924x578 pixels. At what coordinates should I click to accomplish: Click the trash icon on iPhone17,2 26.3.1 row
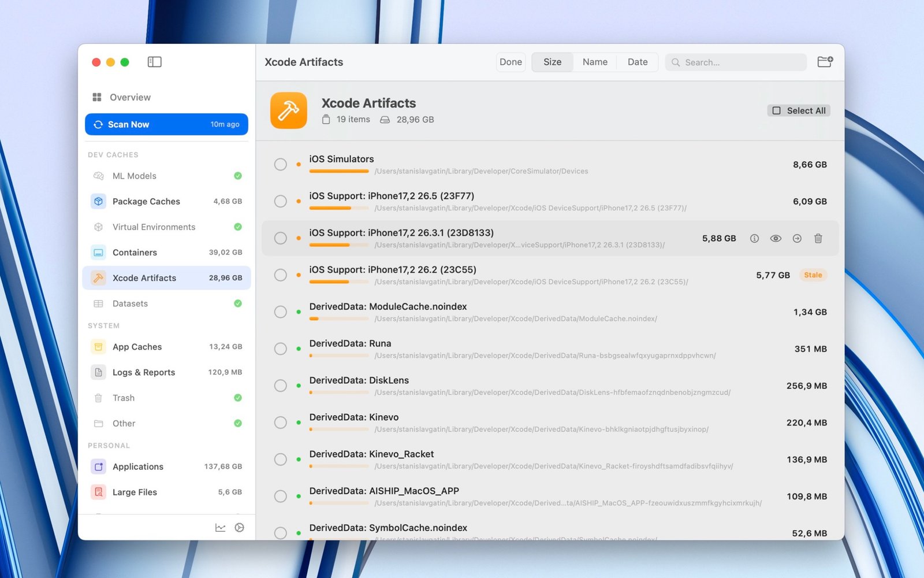[818, 238]
